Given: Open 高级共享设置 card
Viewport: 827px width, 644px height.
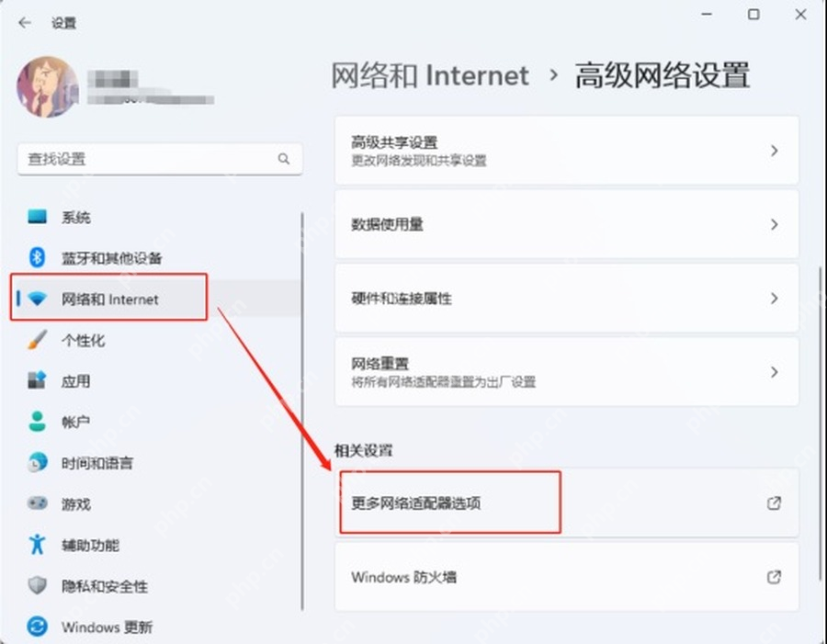Looking at the screenshot, I should 566,151.
